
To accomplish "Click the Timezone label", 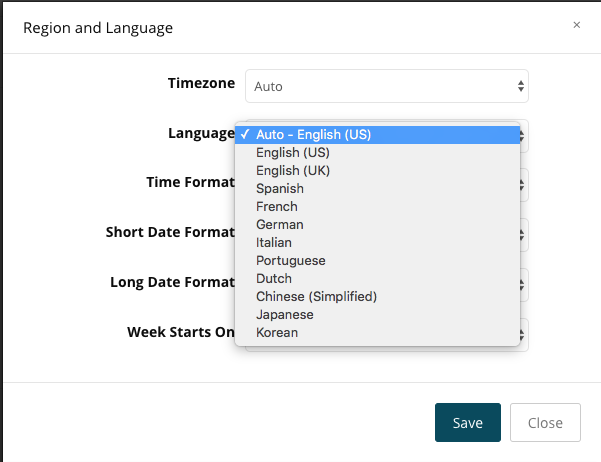I will (x=201, y=83).
